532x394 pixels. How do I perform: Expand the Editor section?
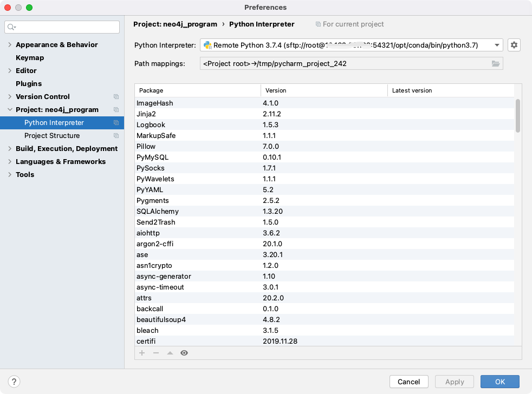[10, 70]
